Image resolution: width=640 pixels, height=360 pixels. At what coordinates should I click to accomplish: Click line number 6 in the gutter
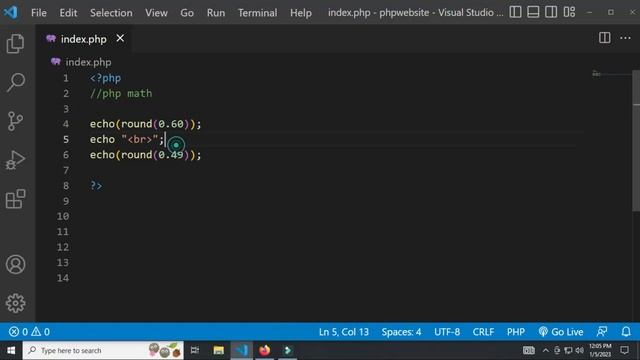click(66, 155)
